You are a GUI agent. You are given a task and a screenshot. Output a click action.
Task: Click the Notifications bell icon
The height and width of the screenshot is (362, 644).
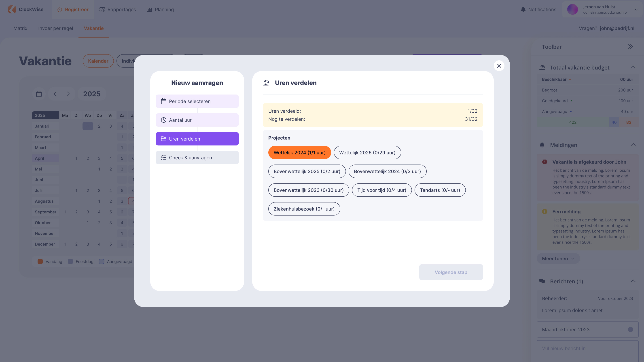tap(523, 9)
